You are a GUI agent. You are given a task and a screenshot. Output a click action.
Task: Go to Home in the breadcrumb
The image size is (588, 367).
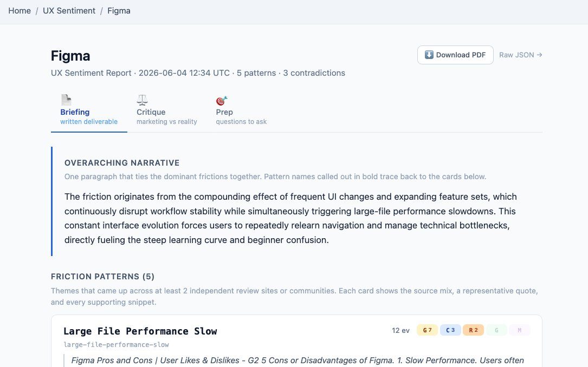pos(20,11)
